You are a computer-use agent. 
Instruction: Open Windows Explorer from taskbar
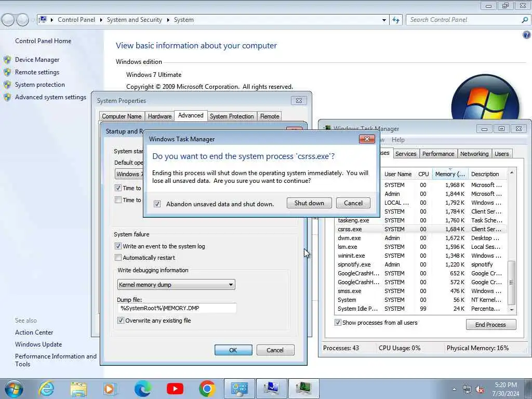79,389
